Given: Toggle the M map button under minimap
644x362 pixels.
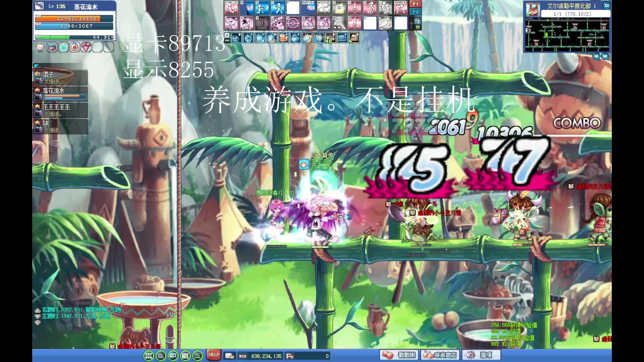Looking at the screenshot, I should click(605, 56).
